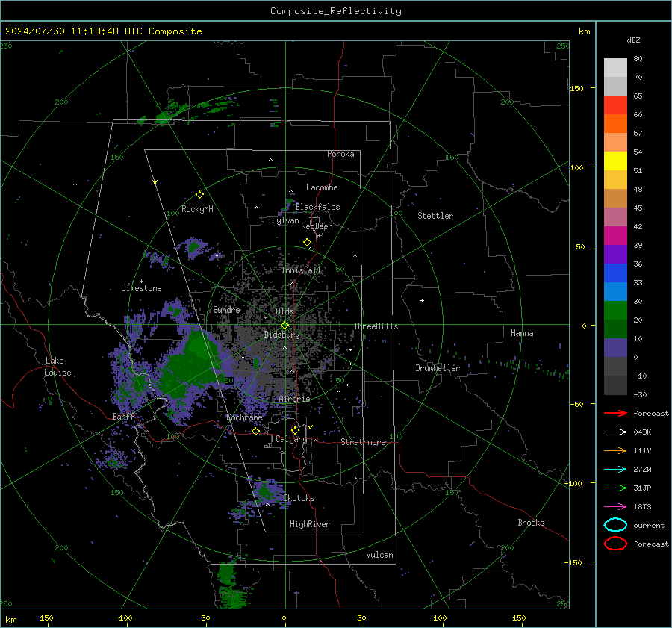Click the green 31JP arrow icon

click(x=615, y=488)
